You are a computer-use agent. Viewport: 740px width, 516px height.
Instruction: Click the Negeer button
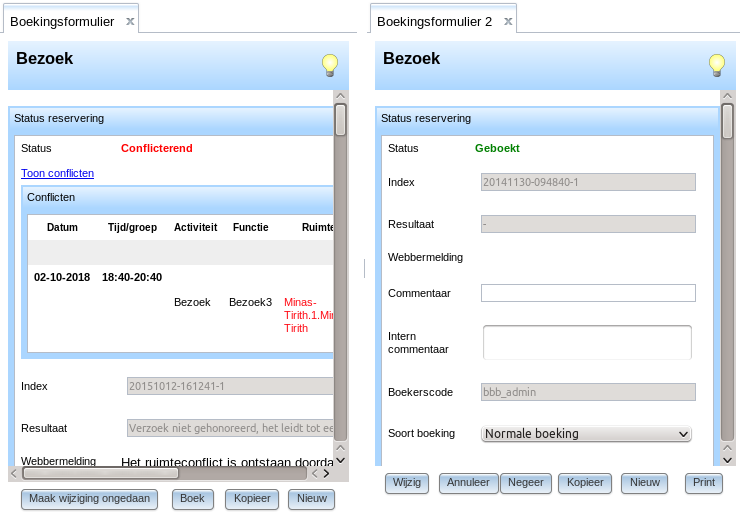pos(526,483)
